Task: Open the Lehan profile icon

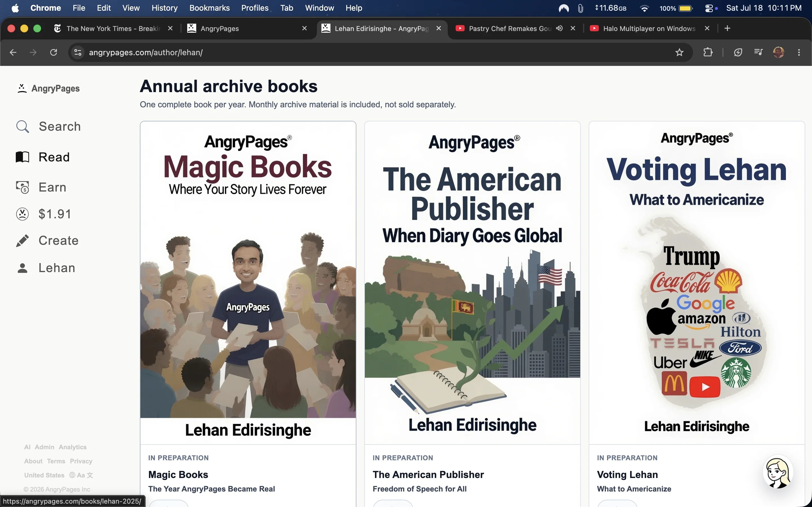Action: tap(23, 268)
